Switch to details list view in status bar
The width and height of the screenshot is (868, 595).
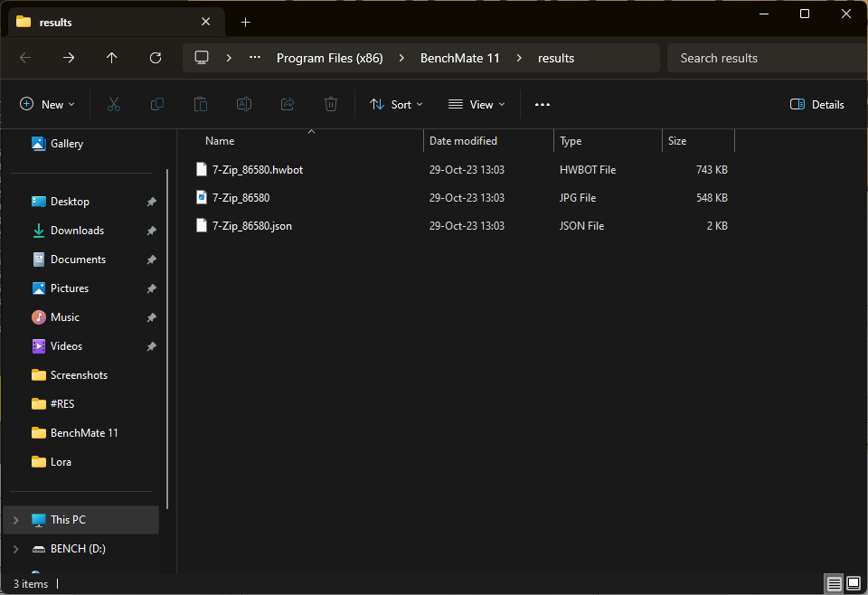(x=834, y=583)
